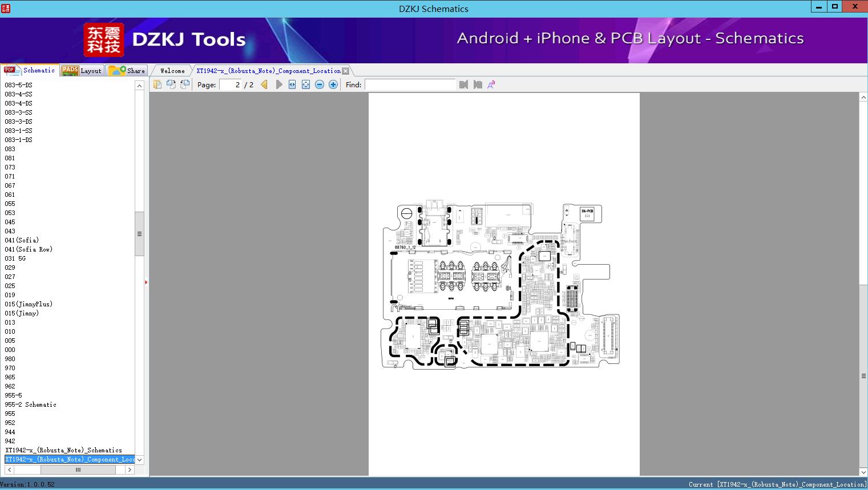This screenshot has width=868, height=490.
Task: Select the 081 list item
Action: pos(10,158)
